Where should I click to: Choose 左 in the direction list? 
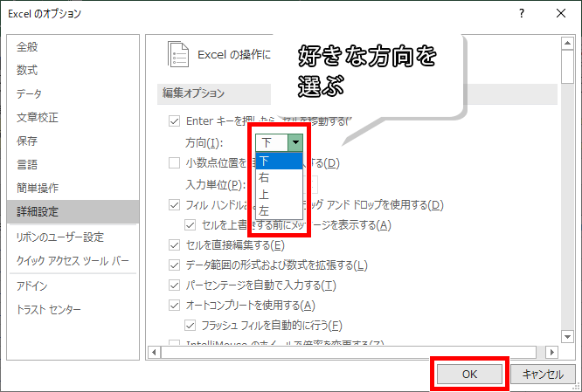[x=279, y=211]
